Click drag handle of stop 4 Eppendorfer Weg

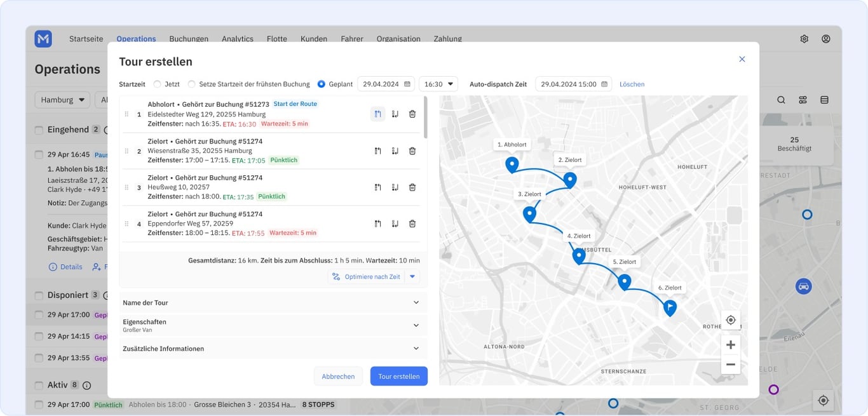coord(126,224)
